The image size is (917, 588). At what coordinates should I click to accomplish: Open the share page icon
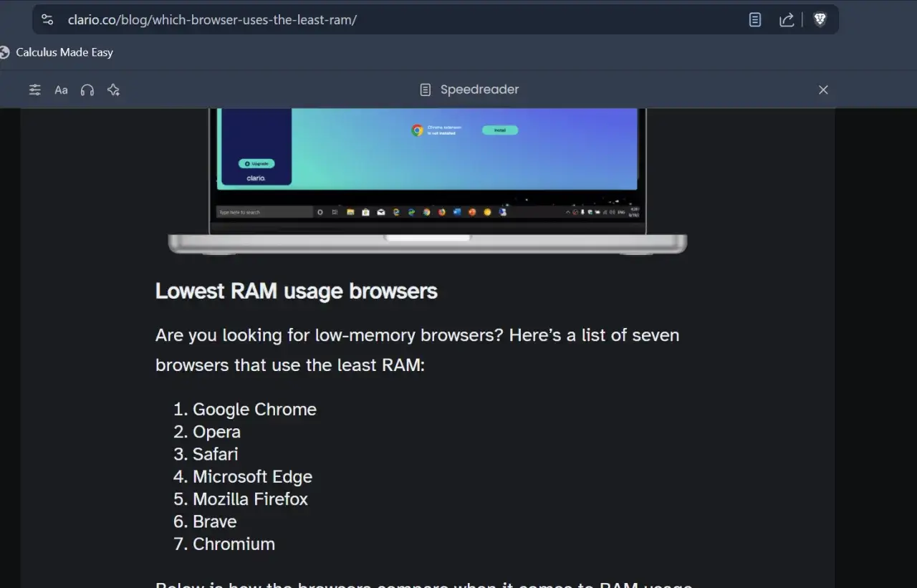(x=787, y=19)
